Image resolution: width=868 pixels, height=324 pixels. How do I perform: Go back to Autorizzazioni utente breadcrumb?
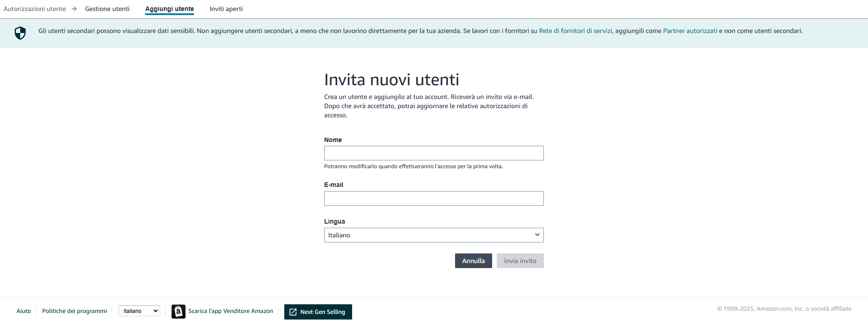[35, 9]
